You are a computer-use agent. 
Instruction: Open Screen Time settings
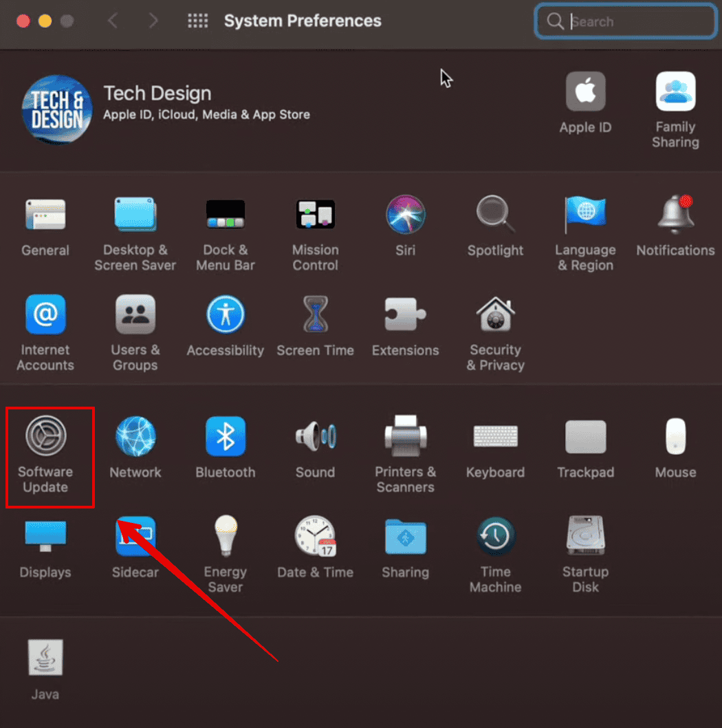(315, 315)
